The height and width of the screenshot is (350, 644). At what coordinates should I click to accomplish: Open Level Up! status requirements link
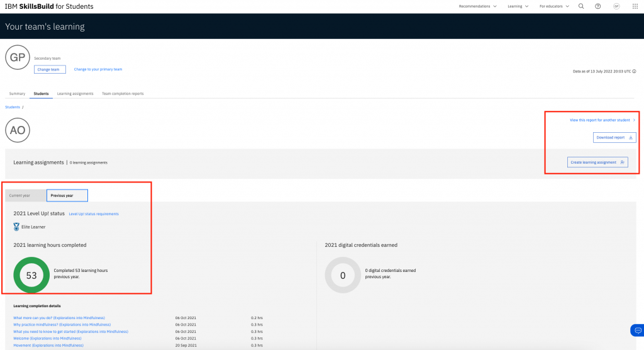(x=94, y=214)
